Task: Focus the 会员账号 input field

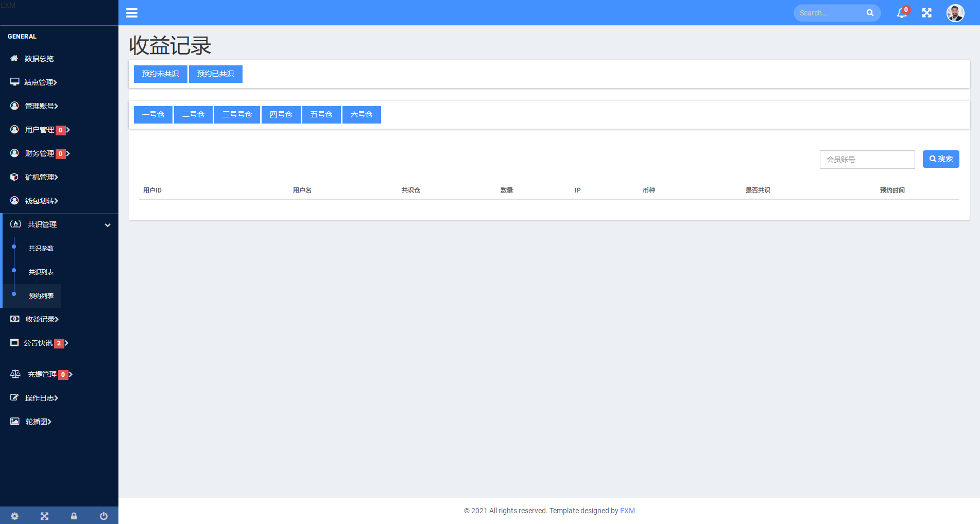Action: (x=867, y=160)
